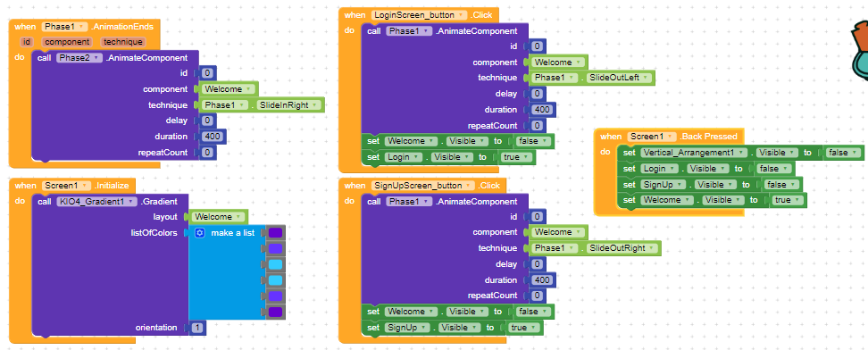
Task: Click the first dark purple color block
Action: tap(275, 233)
